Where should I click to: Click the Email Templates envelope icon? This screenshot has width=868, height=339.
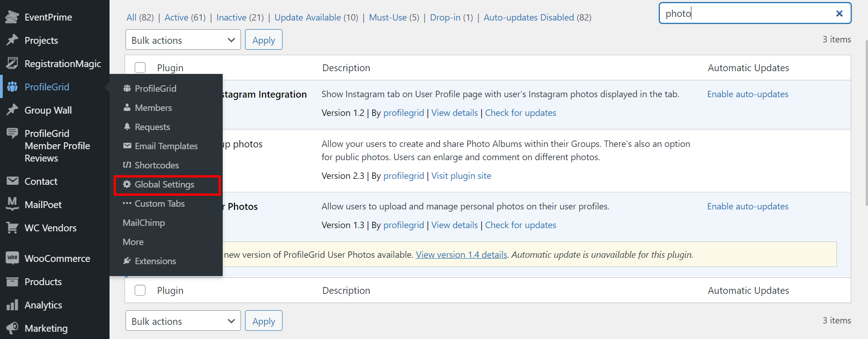[127, 146]
